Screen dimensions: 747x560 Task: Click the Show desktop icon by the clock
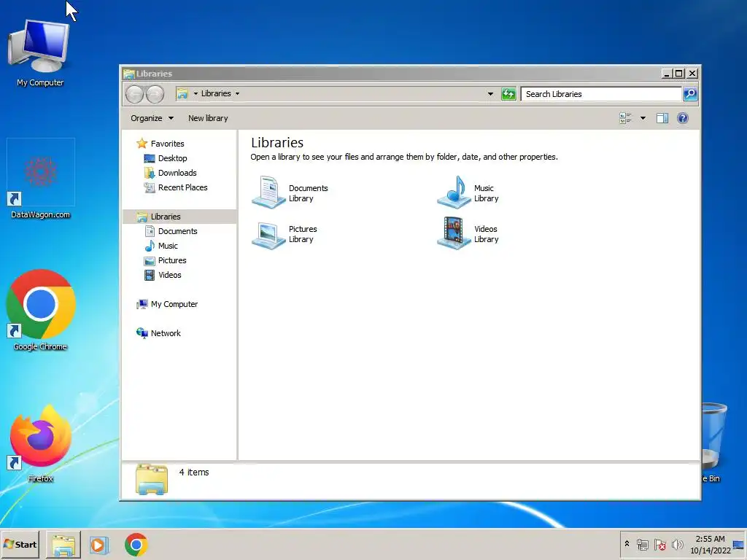pos(738,545)
